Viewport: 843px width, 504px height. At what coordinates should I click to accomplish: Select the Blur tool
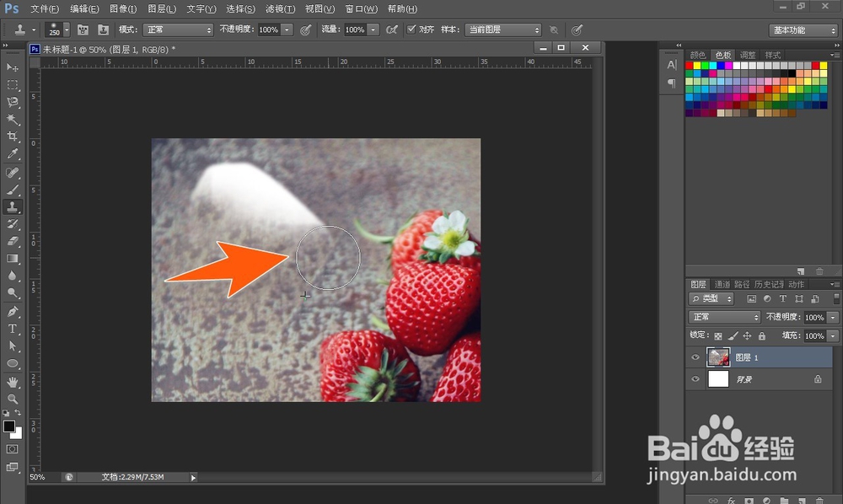pyautogui.click(x=12, y=276)
